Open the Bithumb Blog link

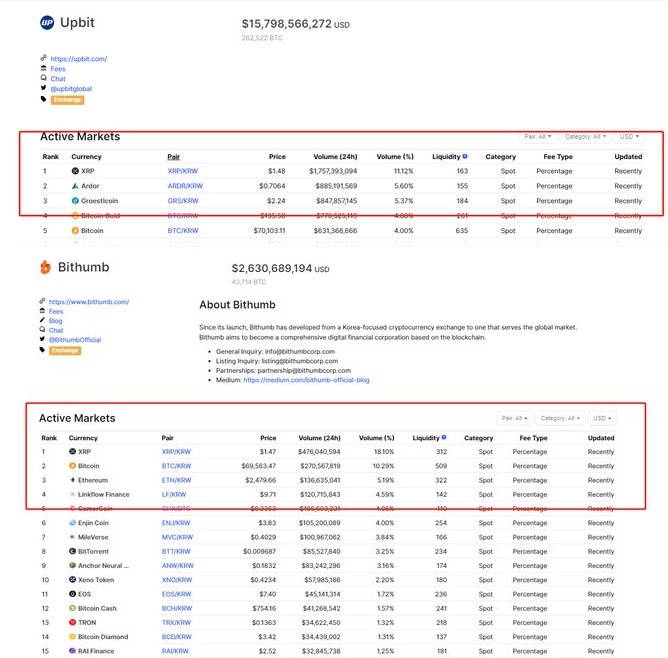[x=55, y=321]
